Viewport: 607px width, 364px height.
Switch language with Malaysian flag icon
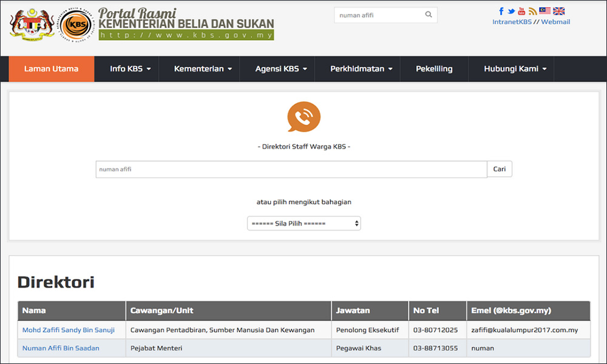click(x=544, y=11)
